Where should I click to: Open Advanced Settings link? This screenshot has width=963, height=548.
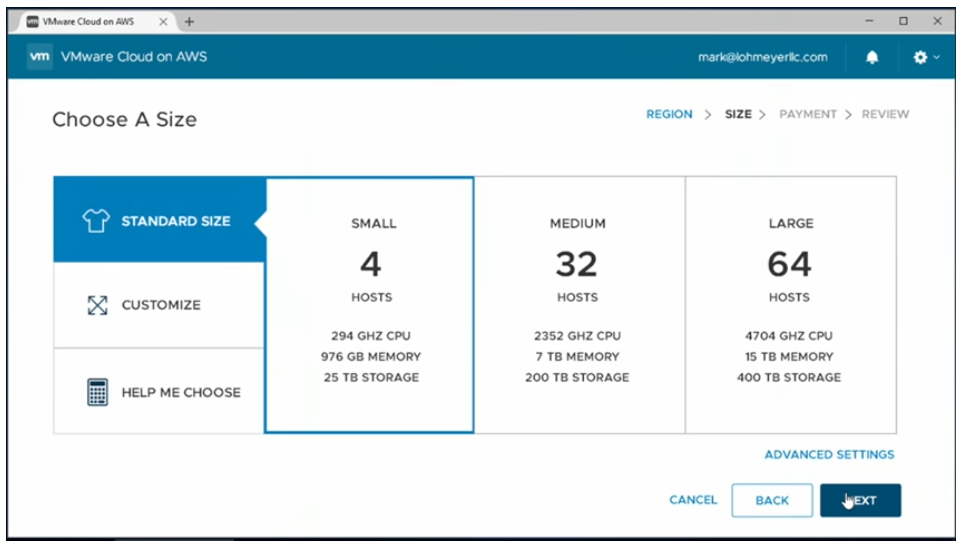tap(829, 455)
